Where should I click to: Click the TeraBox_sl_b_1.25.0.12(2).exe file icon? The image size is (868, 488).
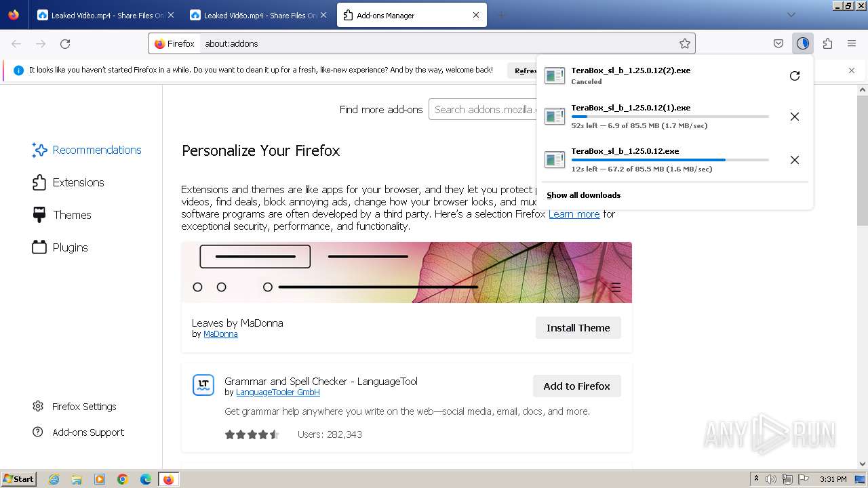[x=555, y=76]
